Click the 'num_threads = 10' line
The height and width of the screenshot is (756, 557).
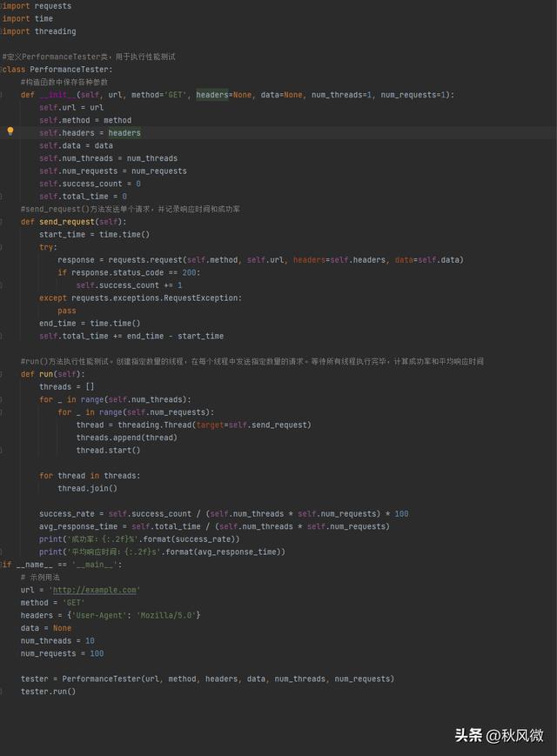57,641
